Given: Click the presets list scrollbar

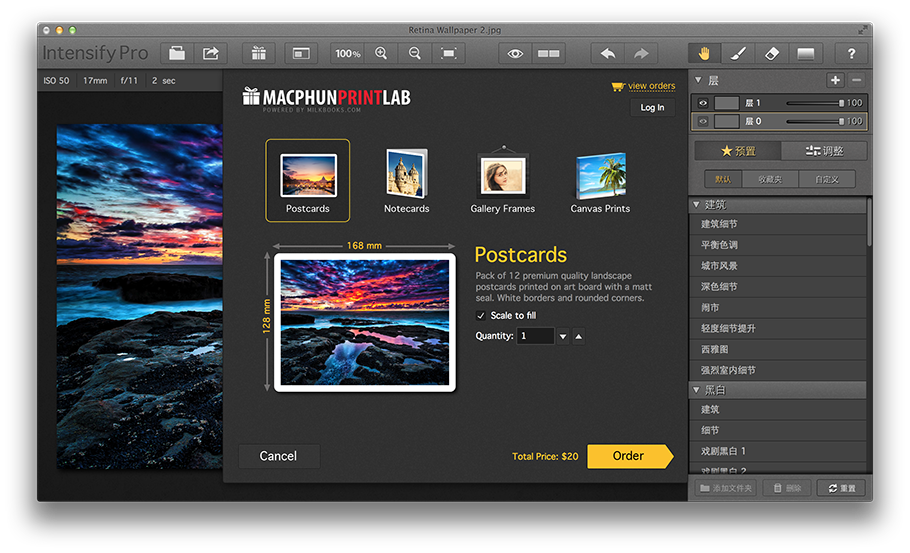Looking at the screenshot, I should tap(869, 222).
